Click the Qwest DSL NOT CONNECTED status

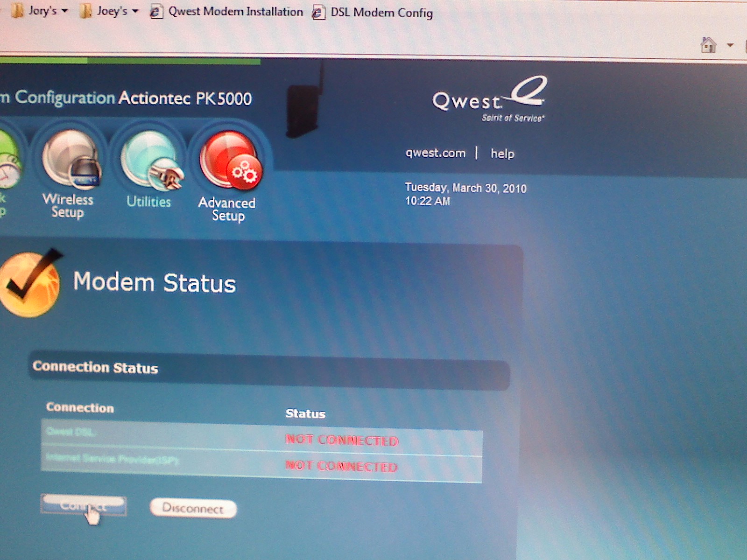coord(342,440)
